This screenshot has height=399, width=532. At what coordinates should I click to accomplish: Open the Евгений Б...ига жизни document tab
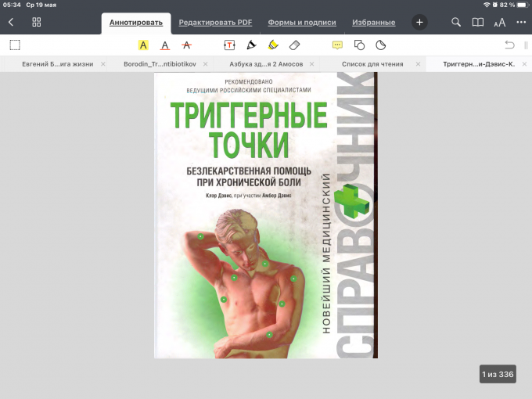pyautogui.click(x=58, y=64)
